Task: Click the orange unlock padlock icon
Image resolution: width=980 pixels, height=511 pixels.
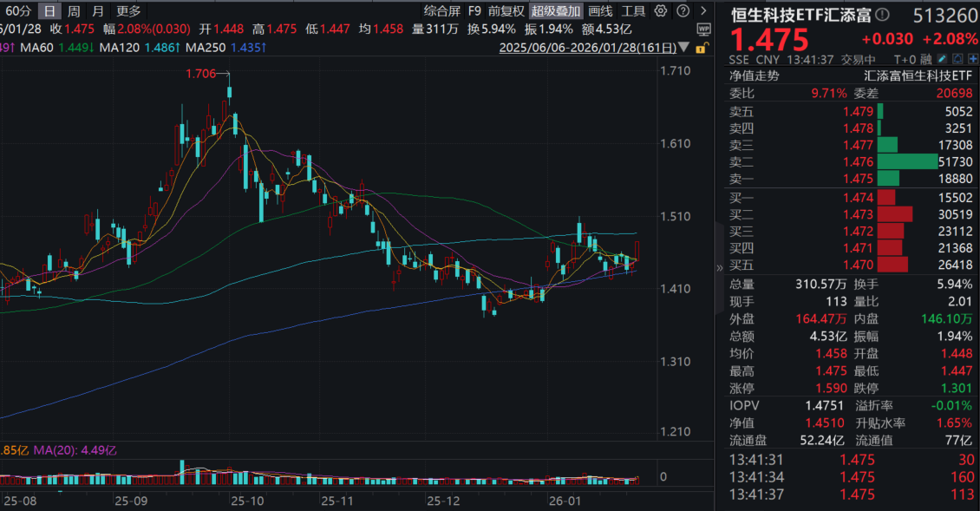Action: pos(701,48)
